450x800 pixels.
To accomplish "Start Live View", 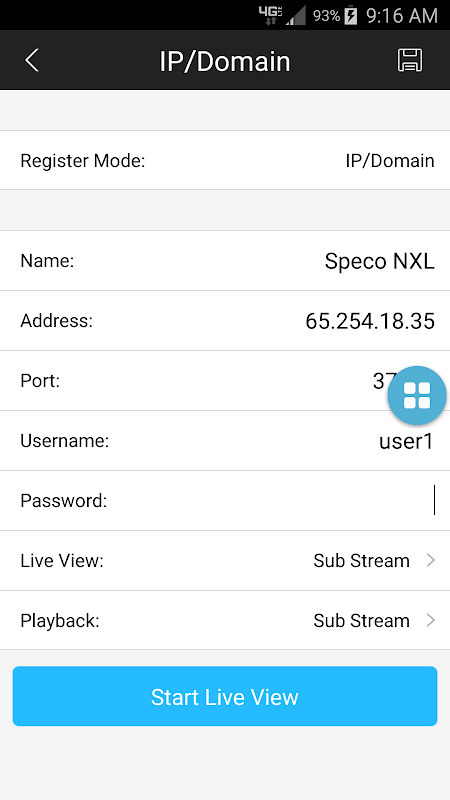I will click(225, 696).
